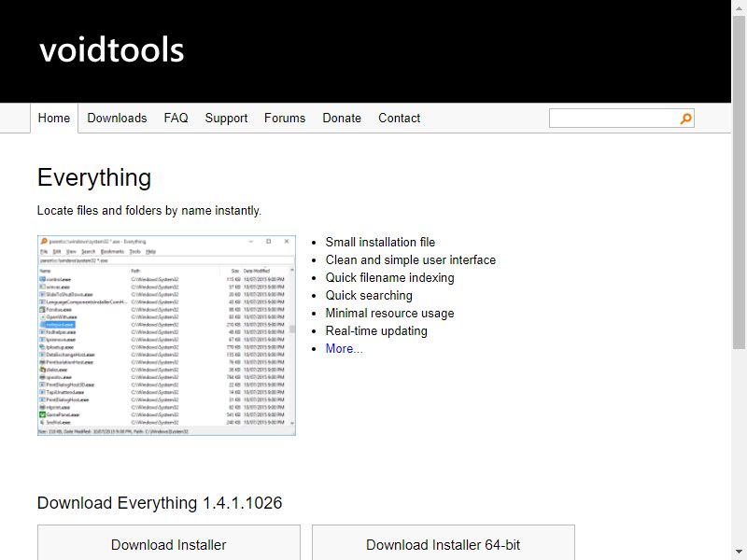747x560 pixels.
Task: Open the Home tab
Action: pyautogui.click(x=54, y=119)
